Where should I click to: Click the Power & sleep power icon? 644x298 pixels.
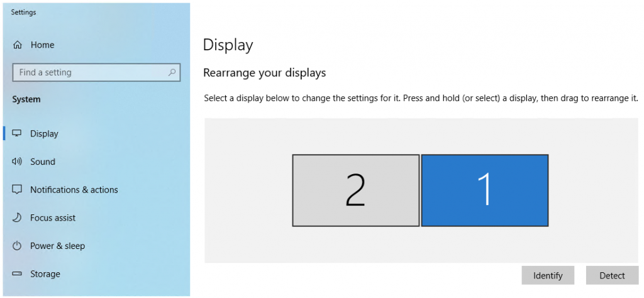pos(17,246)
